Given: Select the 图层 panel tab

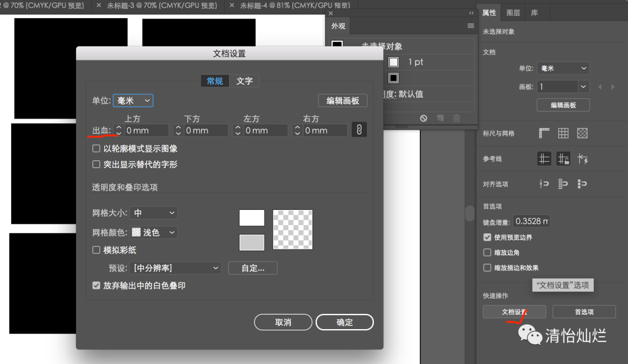Looking at the screenshot, I should (512, 12).
